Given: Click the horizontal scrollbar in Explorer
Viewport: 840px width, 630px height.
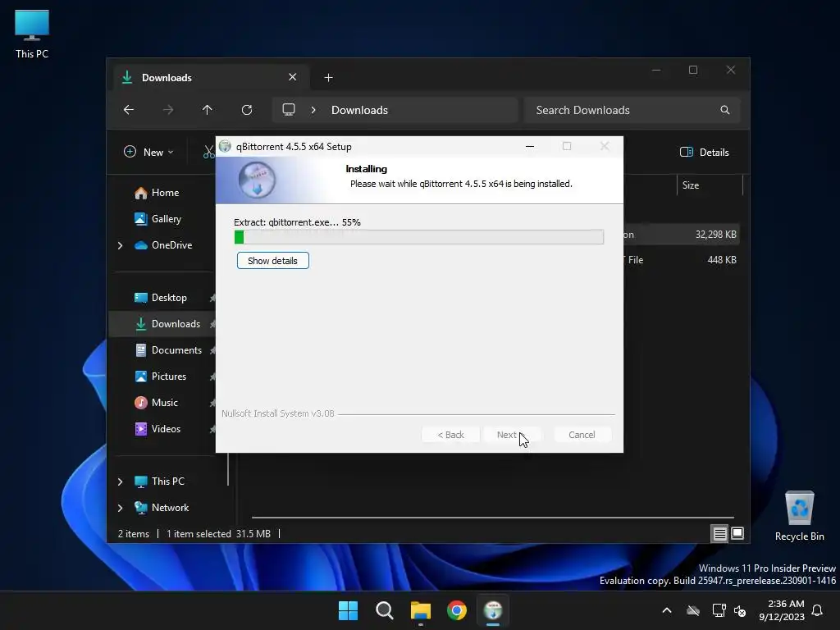Looking at the screenshot, I should point(492,518).
